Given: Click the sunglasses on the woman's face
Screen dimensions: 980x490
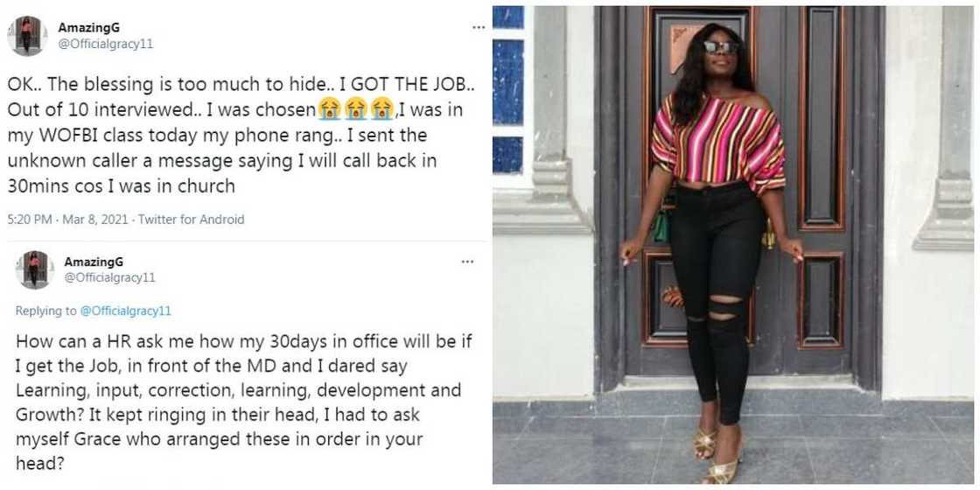Looking at the screenshot, I should click(x=721, y=47).
